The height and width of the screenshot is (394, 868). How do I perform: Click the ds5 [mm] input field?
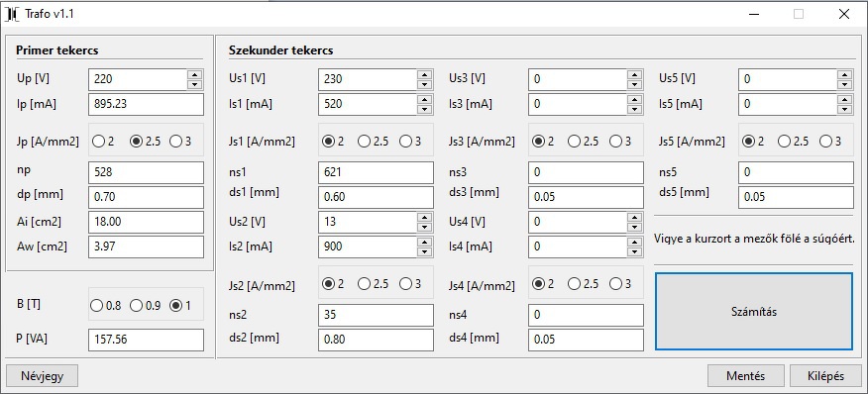coord(796,197)
